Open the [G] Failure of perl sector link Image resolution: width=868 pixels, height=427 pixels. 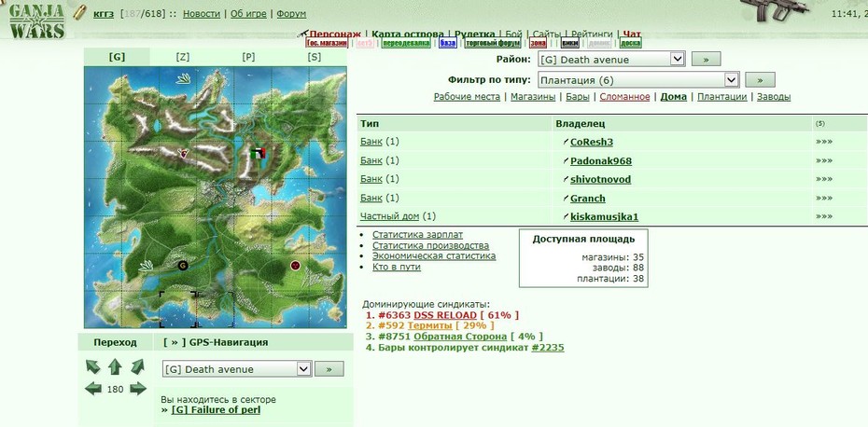(216, 410)
